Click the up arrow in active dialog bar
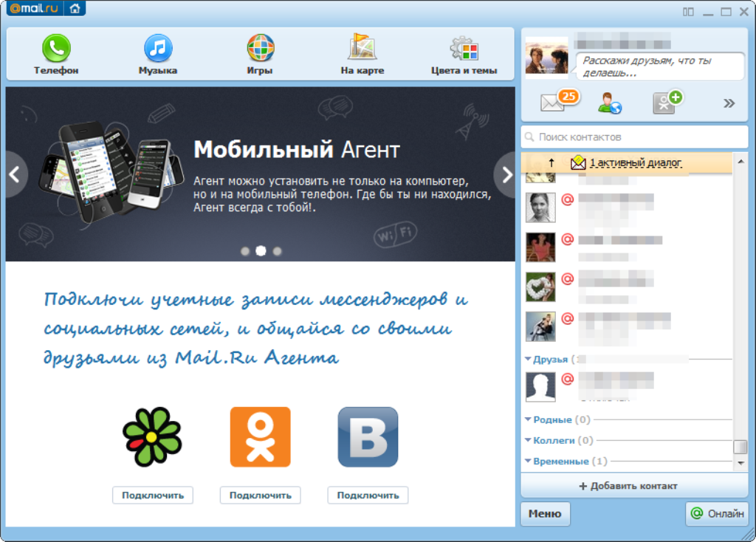 tap(551, 162)
